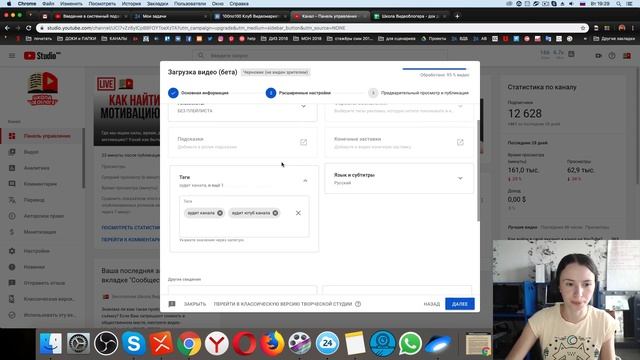The height and width of the screenshot is (360, 640).
Task: Click the ПЕРЕЙТИ К КОММЕНТАРИЯМ link
Action: [x=131, y=240]
